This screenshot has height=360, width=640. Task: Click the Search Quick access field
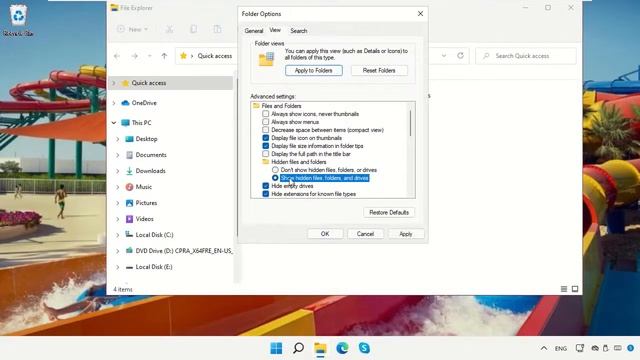click(526, 56)
